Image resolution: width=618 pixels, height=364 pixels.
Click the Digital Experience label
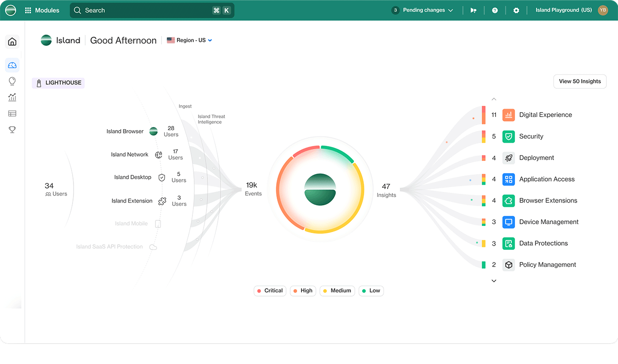545,115
